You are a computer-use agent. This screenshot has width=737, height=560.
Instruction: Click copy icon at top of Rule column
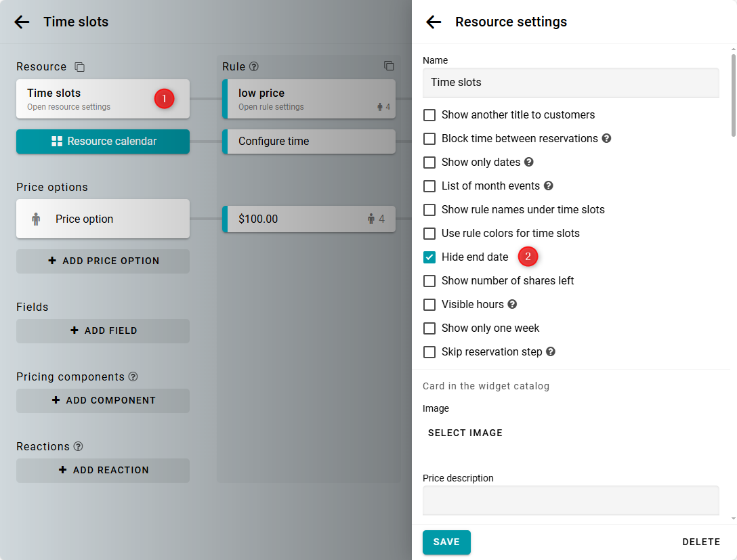[x=389, y=66]
